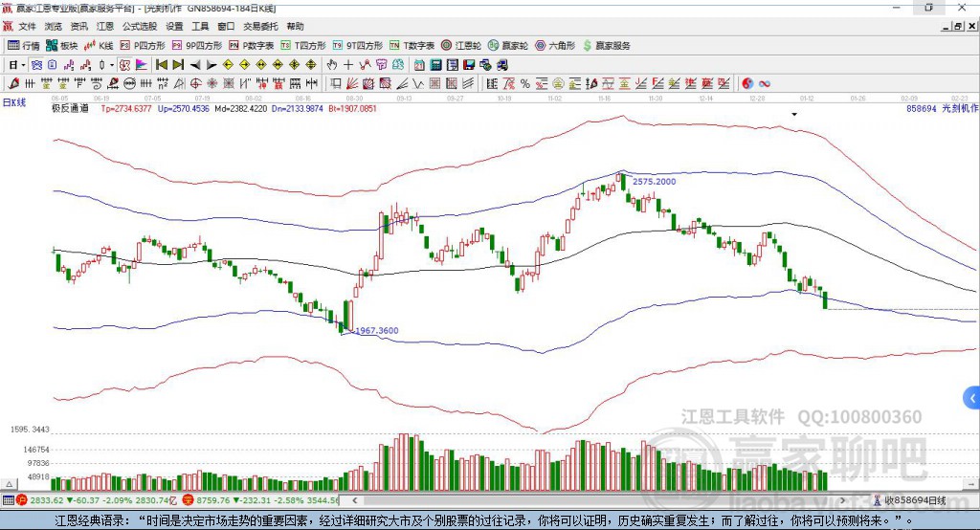Viewport: 980px width, 530px height.
Task: Open the 江恩 menu
Action: (x=105, y=26)
